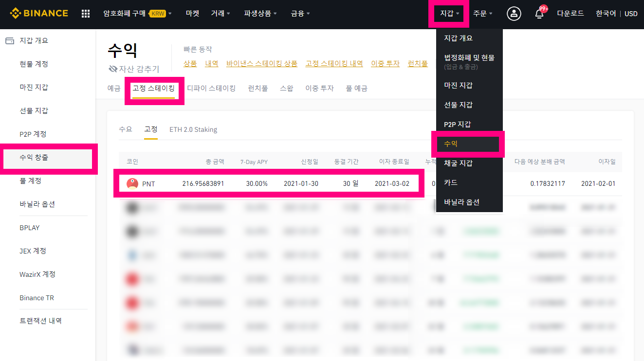Click the Binance logo

pyautogui.click(x=39, y=13)
